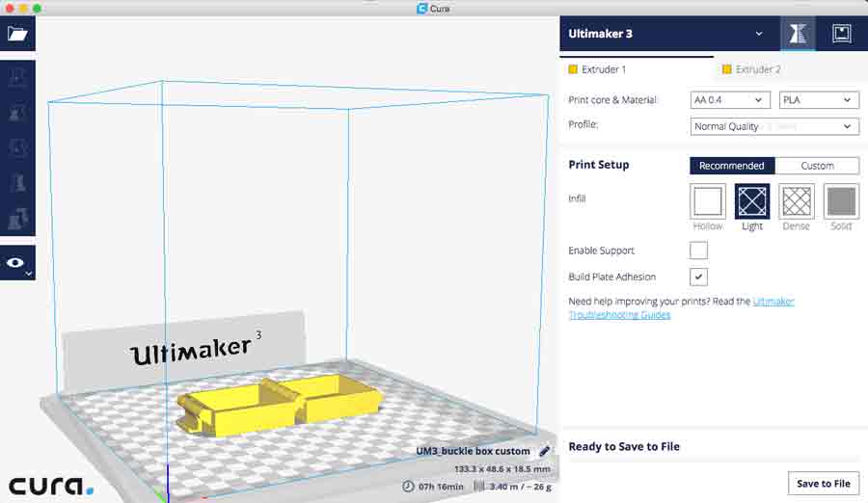Open the Normal Quality profile dropdown
Screen dimensions: 868x503
774,126
